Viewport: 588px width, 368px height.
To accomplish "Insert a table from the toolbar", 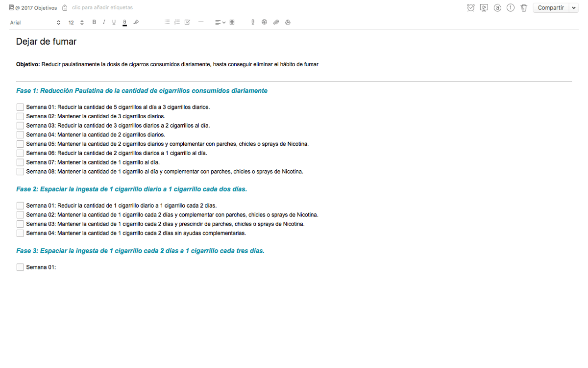I will [232, 22].
